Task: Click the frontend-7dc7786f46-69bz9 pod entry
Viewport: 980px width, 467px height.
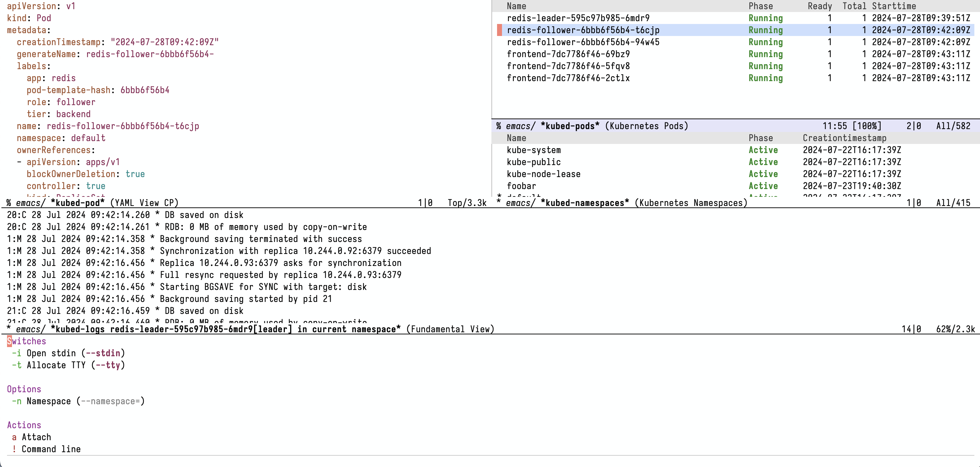Action: [x=568, y=54]
